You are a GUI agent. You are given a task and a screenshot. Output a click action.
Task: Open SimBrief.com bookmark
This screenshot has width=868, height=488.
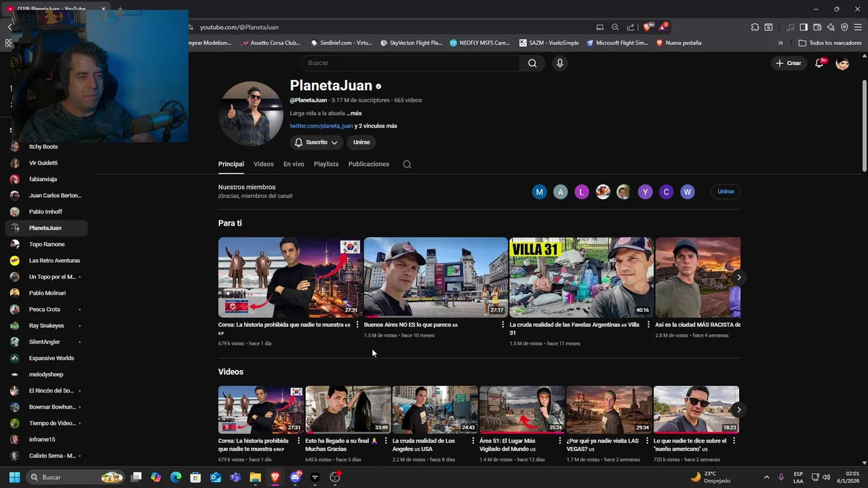pos(341,43)
